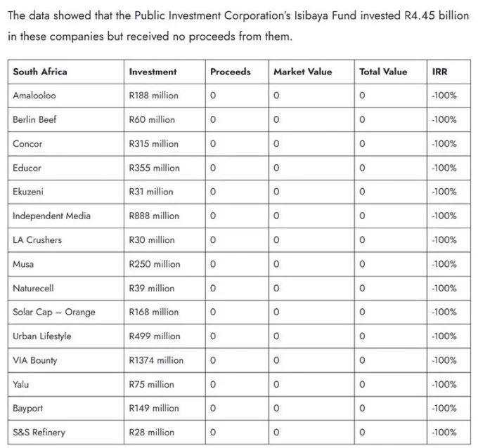
Task: Click the Proceeds header cell
Action: click(x=237, y=72)
